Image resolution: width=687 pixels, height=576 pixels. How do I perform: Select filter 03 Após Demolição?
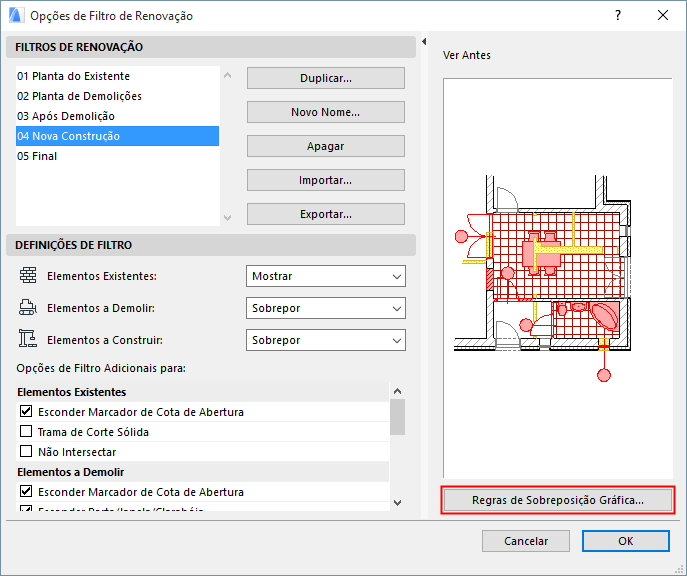click(117, 116)
